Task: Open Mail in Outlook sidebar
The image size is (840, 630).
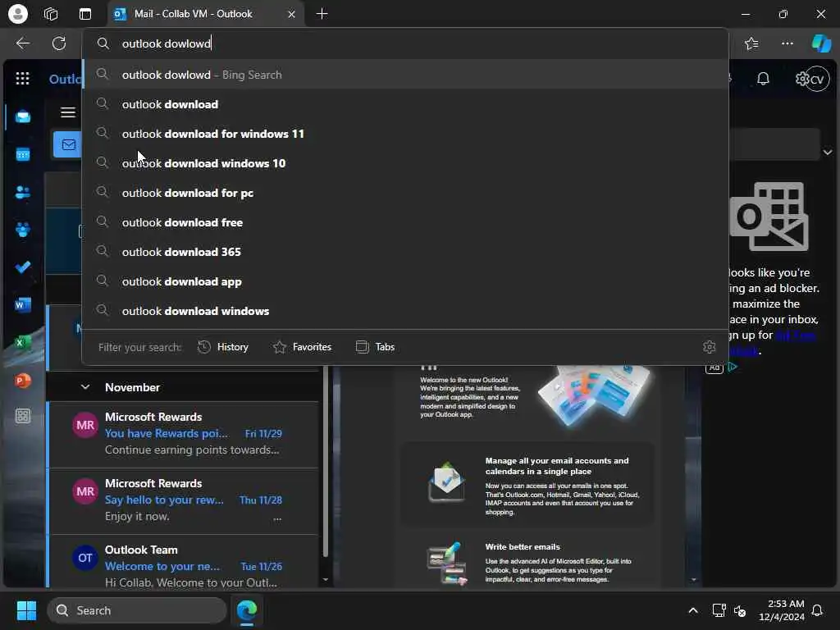Action: (x=22, y=116)
